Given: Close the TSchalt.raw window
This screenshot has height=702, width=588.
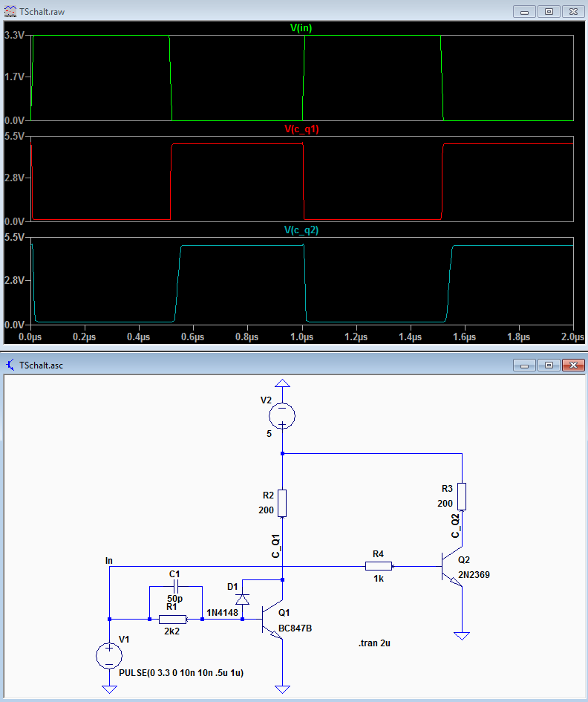Looking at the screenshot, I should coord(573,12).
